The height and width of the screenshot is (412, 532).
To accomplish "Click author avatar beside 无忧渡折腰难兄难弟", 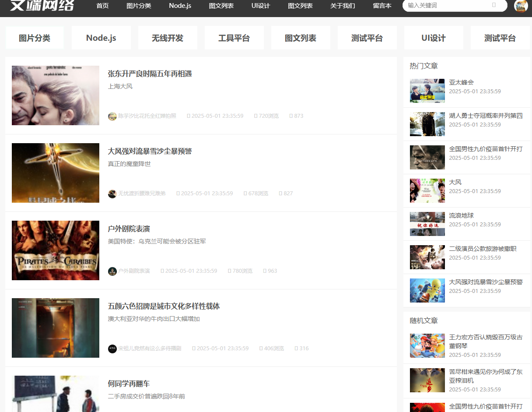I will tap(112, 194).
